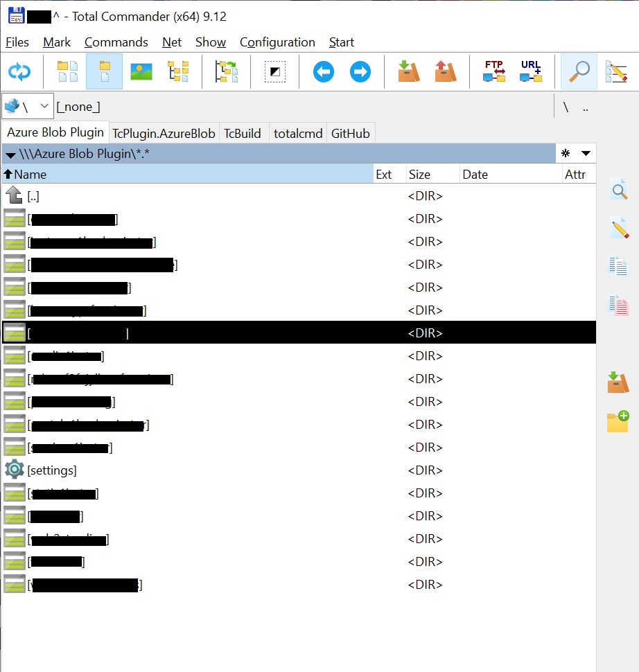Enable thumbnail view icon
The height and width of the screenshot is (672, 639).
point(141,71)
